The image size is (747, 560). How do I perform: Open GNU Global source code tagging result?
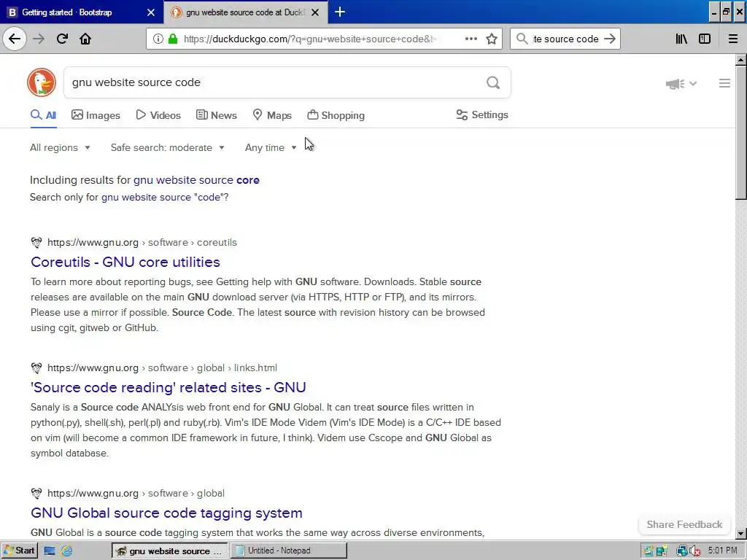(166, 513)
